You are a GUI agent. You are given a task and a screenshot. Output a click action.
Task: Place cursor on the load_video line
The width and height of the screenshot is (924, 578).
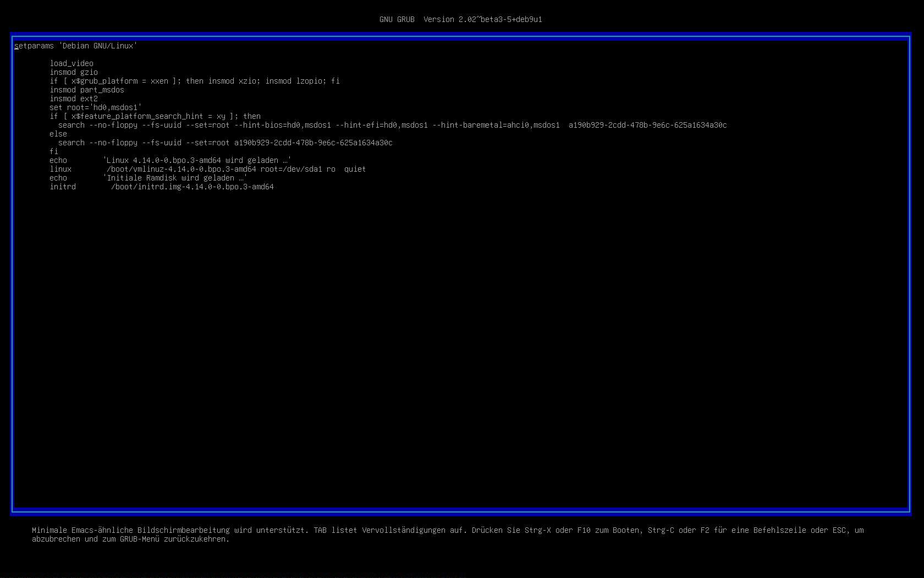click(x=71, y=63)
